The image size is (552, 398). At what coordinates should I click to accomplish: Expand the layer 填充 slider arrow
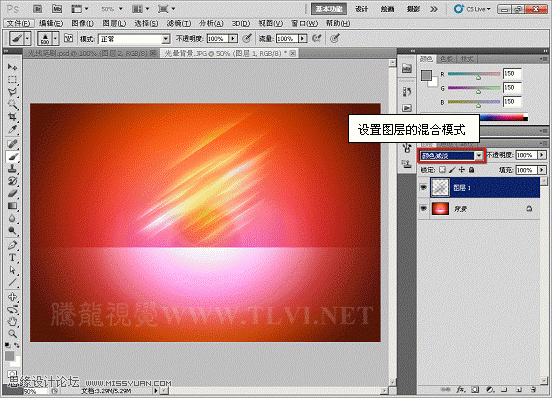click(542, 170)
